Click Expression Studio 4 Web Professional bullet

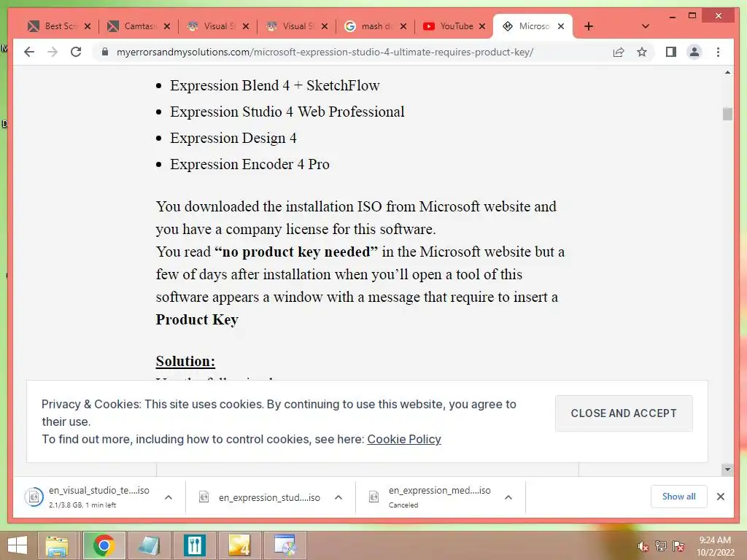point(287,112)
